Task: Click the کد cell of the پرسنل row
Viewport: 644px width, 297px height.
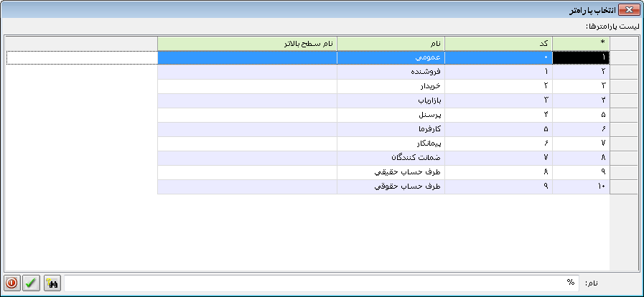Action: click(498, 115)
